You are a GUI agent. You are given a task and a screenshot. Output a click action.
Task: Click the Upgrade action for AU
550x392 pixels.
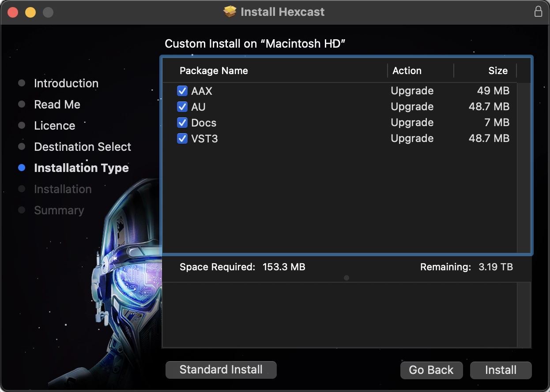point(412,107)
